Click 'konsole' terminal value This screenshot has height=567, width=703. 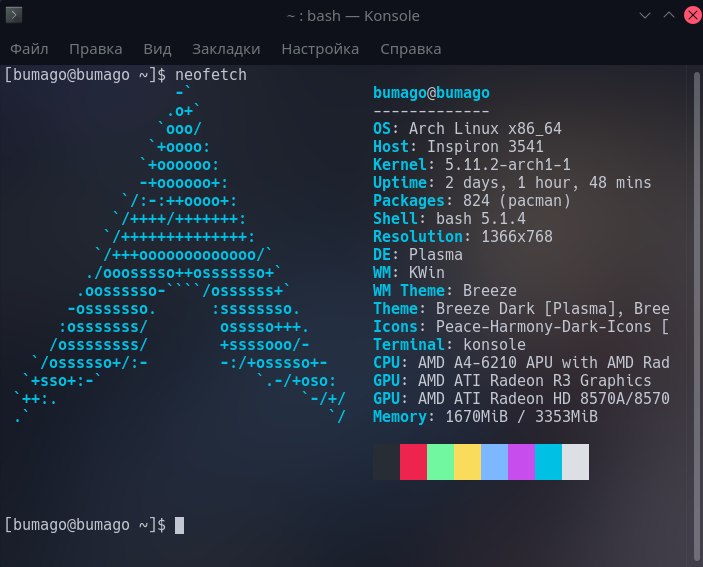point(495,345)
